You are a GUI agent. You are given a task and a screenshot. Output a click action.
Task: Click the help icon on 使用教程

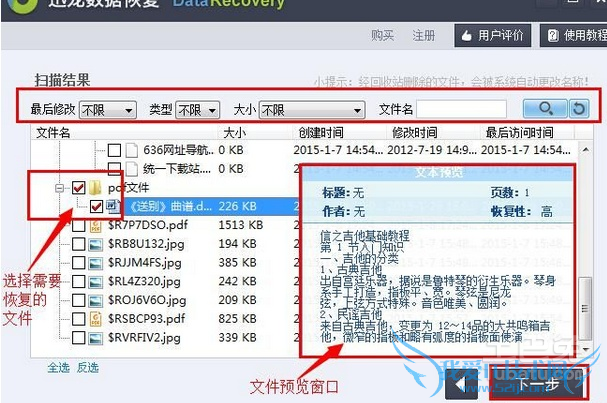(x=553, y=36)
